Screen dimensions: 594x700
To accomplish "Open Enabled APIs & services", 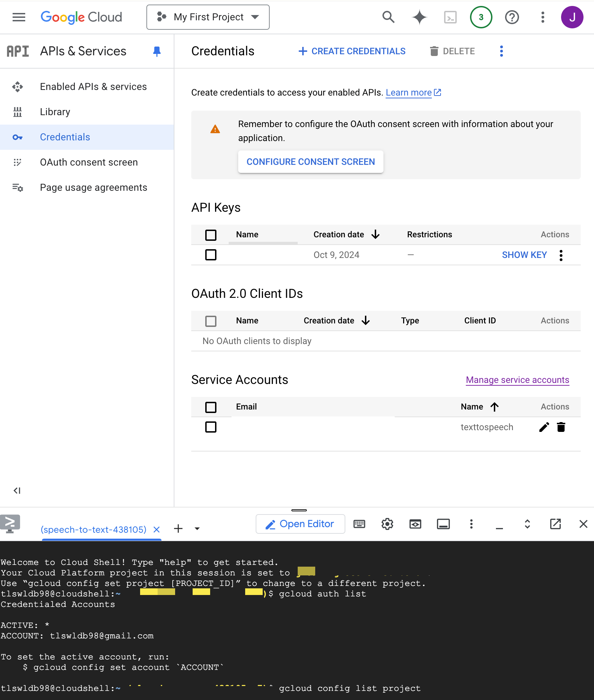I will (x=87, y=87).
